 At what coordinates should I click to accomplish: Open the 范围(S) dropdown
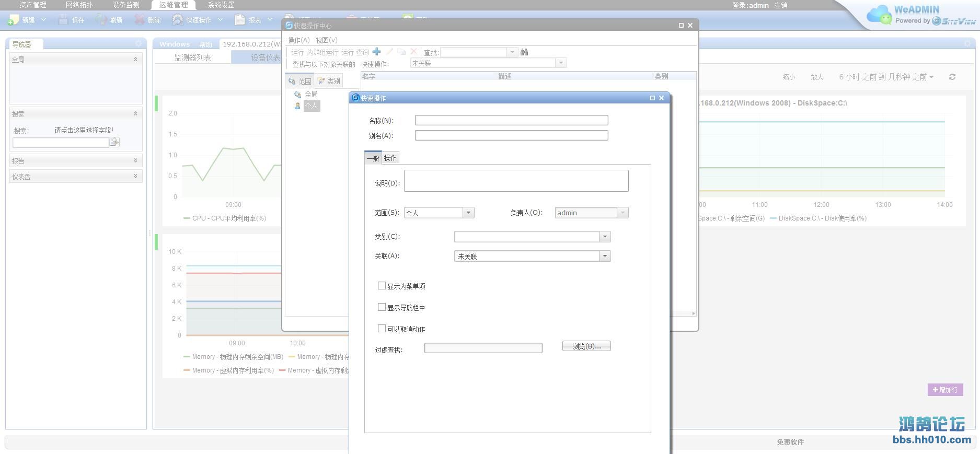(x=468, y=213)
